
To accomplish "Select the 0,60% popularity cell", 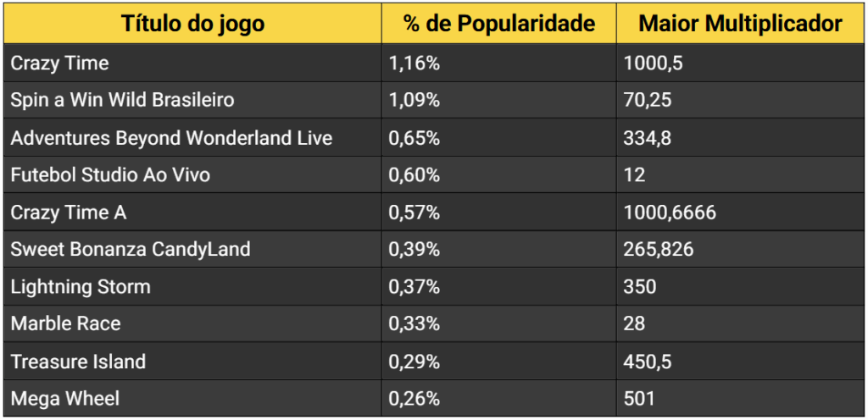I will [415, 175].
